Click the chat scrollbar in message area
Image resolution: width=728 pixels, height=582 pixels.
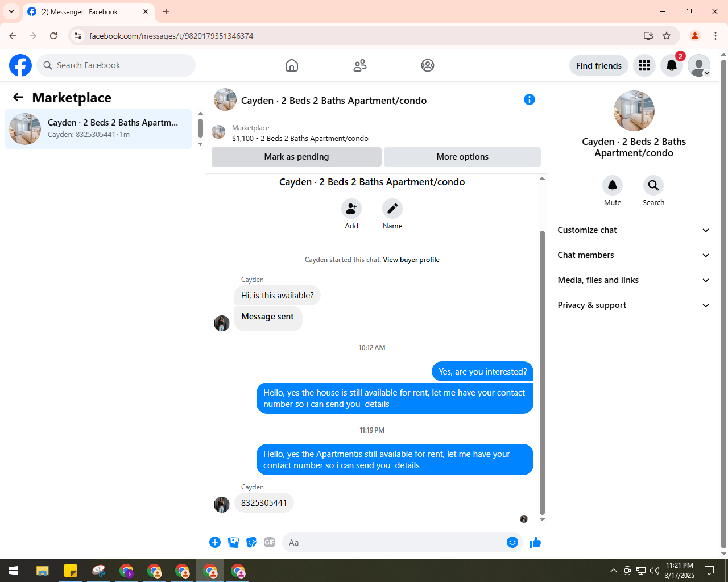542,372
